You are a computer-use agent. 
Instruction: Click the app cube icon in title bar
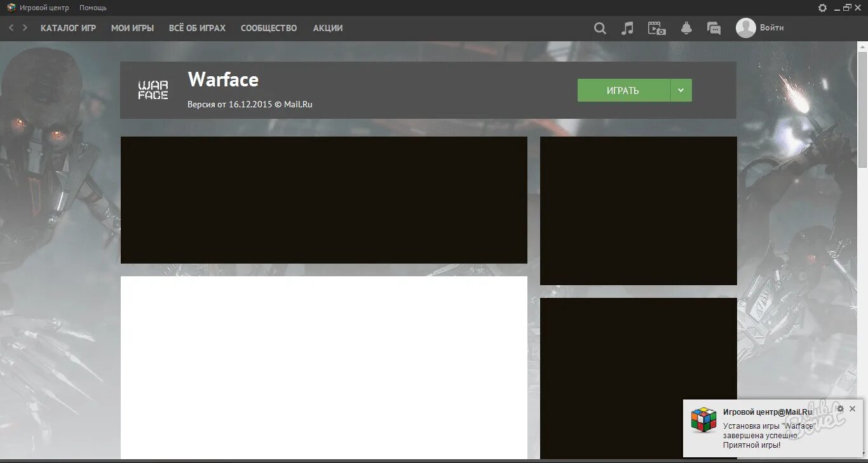click(11, 8)
